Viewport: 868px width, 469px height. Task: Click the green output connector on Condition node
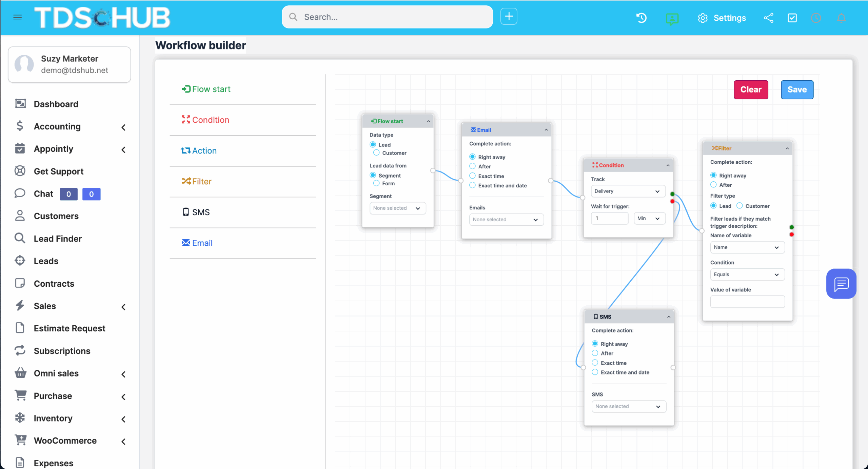(x=672, y=194)
